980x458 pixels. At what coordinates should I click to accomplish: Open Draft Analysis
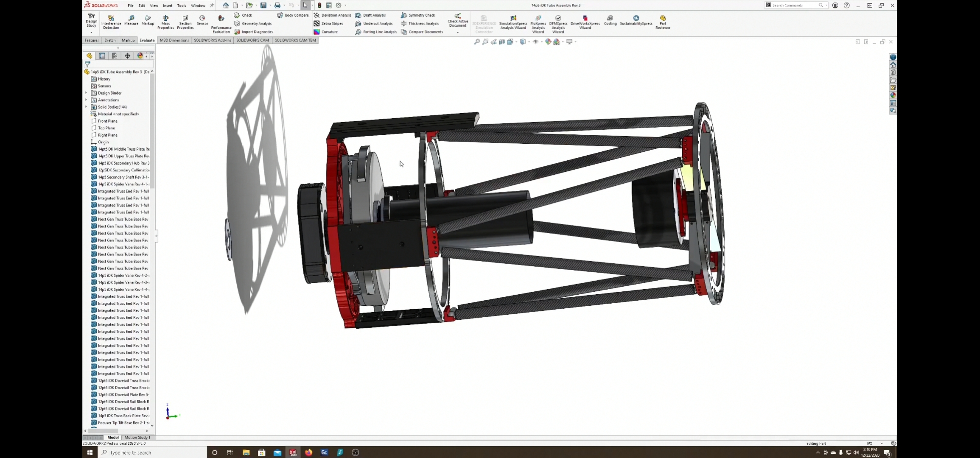coord(370,15)
